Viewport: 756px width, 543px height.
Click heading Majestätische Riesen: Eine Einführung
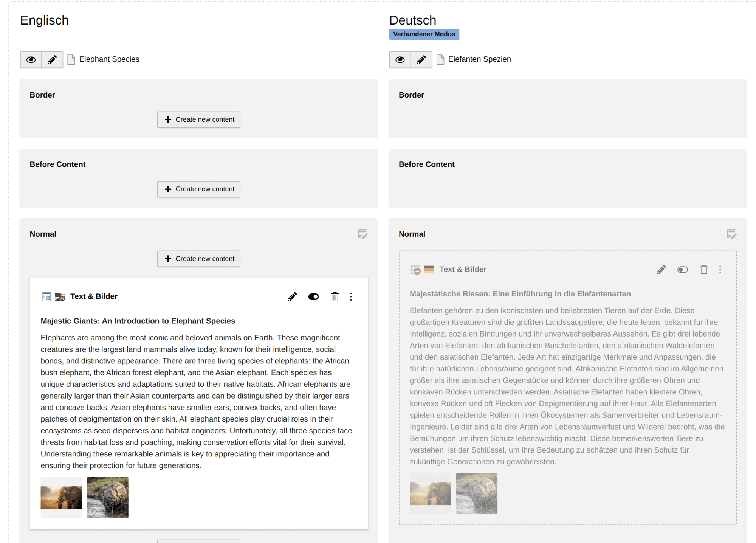[x=520, y=294]
